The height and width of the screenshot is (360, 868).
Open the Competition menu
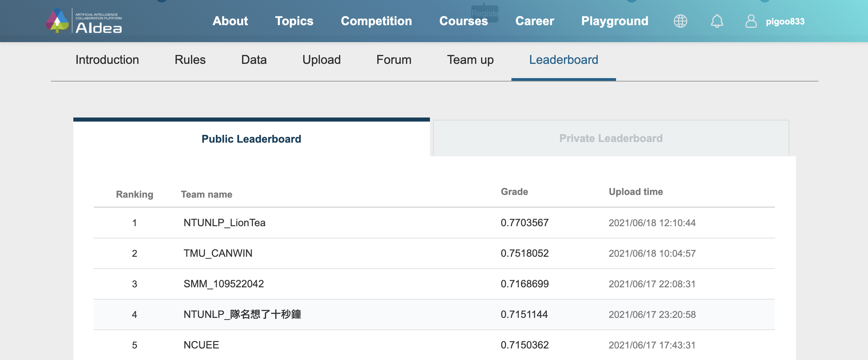coord(376,21)
